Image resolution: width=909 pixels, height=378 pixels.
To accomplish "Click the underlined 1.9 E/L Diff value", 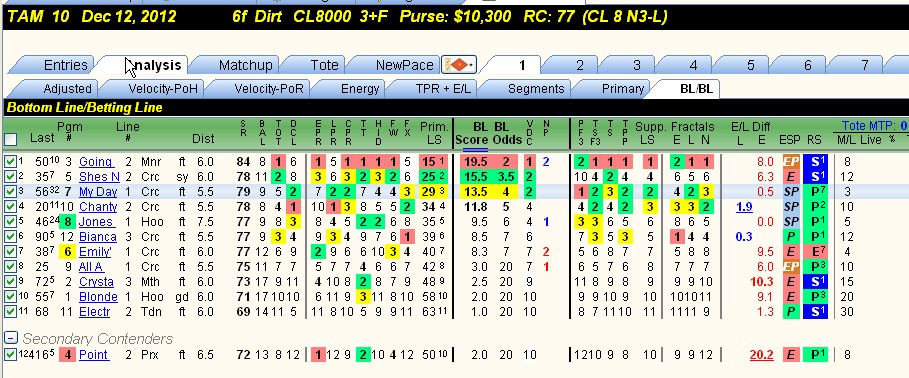I will click(744, 207).
